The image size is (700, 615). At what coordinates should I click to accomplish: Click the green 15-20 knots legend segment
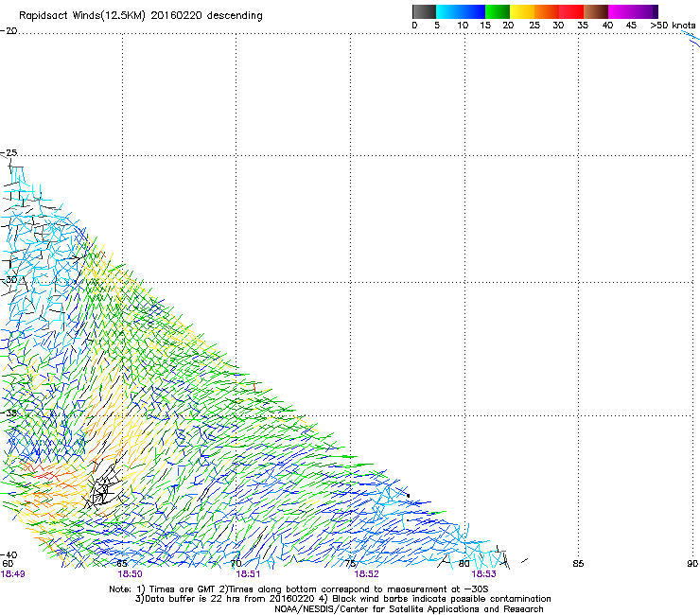[498, 11]
